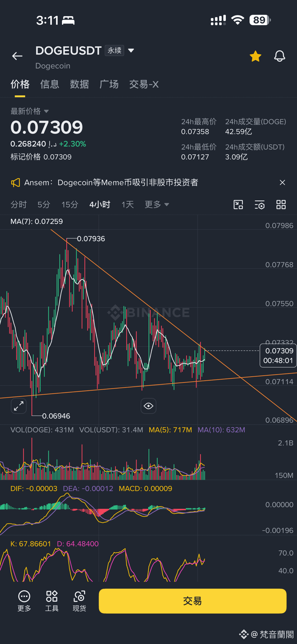This screenshot has width=297, height=644.
Task: Open 工具 tools menu
Action: tap(52, 601)
